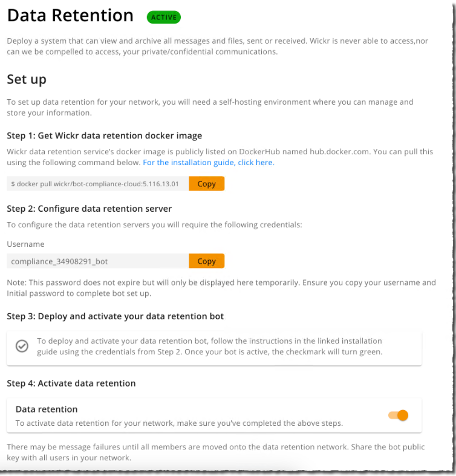Open the installation guide link
Image resolution: width=456 pixels, height=476 pixels.
(209, 163)
